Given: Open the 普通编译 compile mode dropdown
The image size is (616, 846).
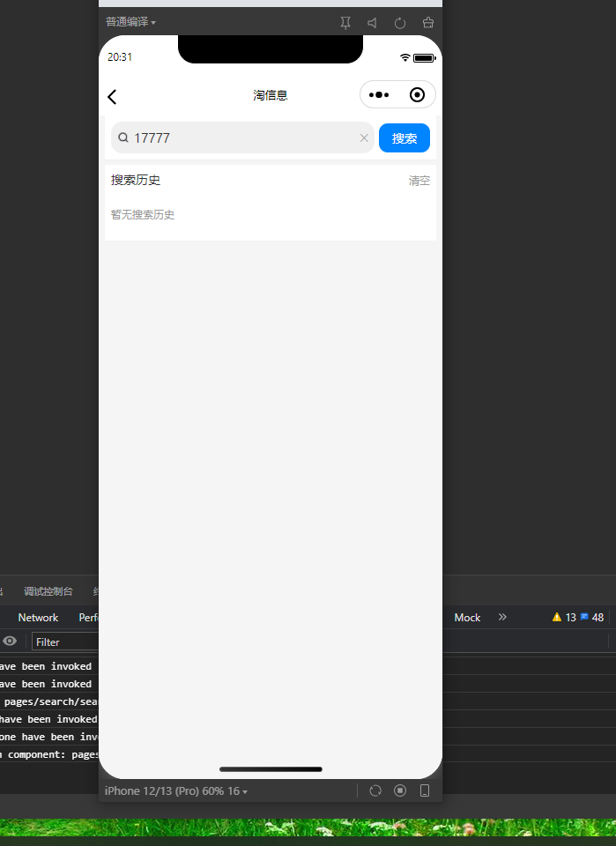Looking at the screenshot, I should (x=130, y=22).
